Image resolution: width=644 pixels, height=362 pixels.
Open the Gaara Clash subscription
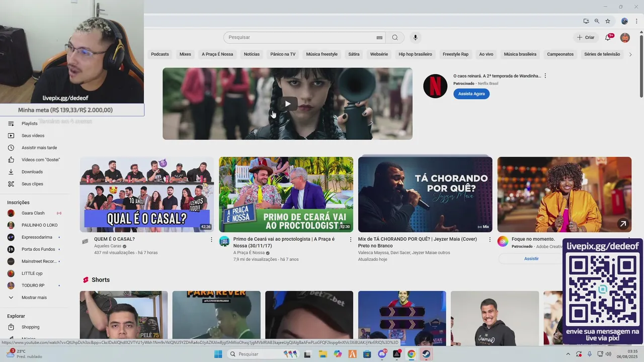(x=34, y=213)
